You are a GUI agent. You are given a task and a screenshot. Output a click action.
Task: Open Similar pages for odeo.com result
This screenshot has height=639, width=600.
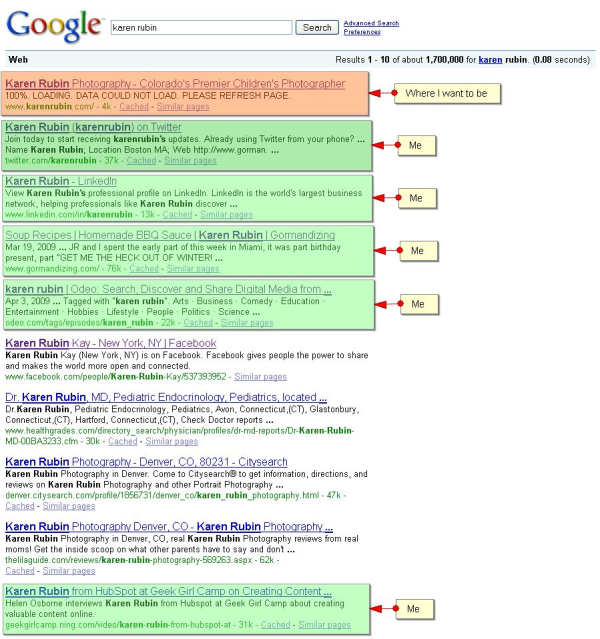point(247,322)
